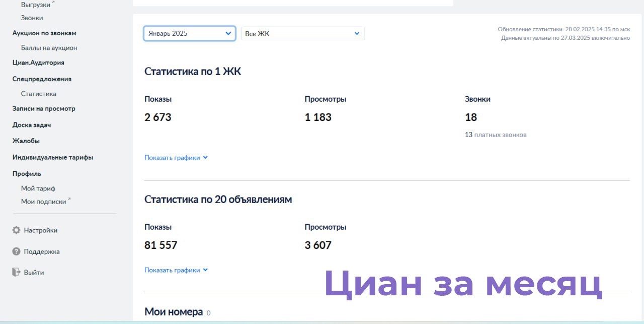Open external link icon next to Выгрузки
This screenshot has height=324, width=644.
54,3
